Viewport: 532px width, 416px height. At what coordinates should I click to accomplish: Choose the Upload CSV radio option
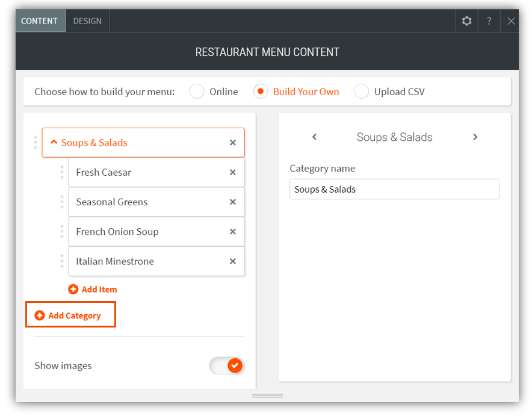point(361,92)
